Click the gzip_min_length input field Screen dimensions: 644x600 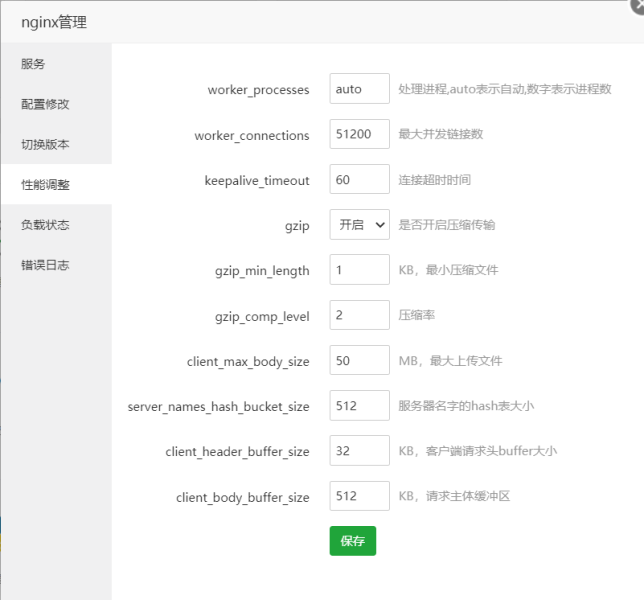tap(359, 270)
